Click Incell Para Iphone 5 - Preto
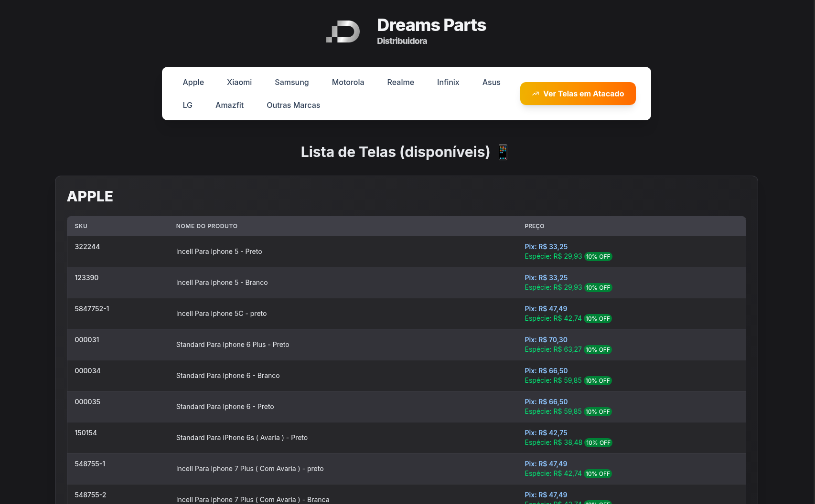The width and height of the screenshot is (815, 504). point(219,252)
